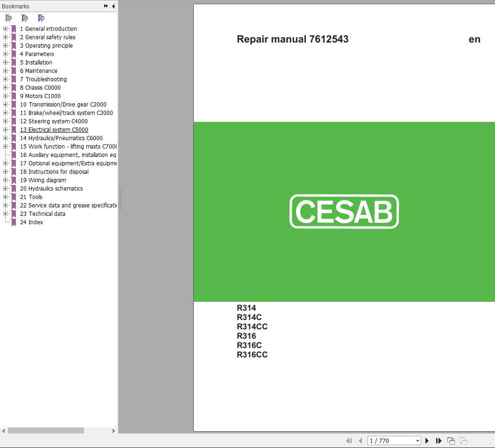Click the add new bookmark icon
This screenshot has height=448, width=495.
[x=25, y=18]
